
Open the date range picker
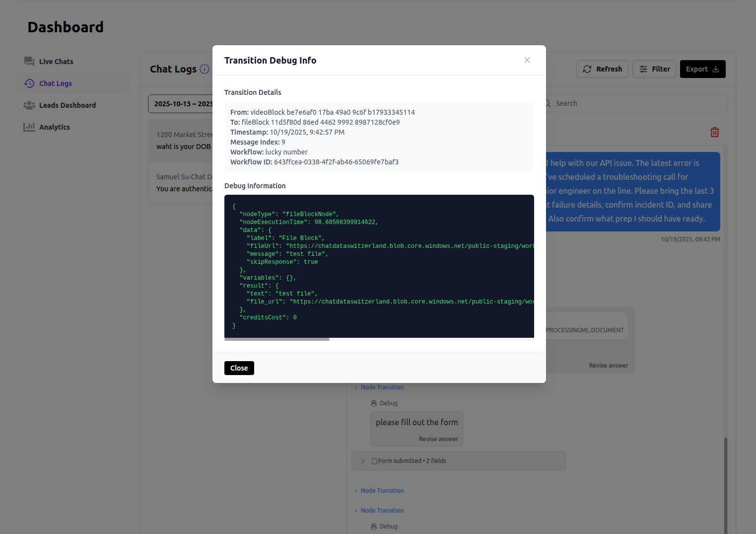(x=182, y=104)
